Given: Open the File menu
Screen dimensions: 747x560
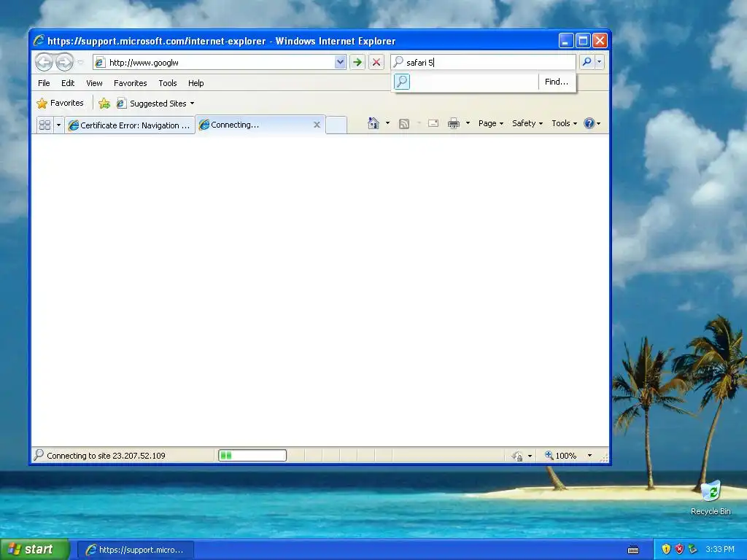Looking at the screenshot, I should coord(44,83).
